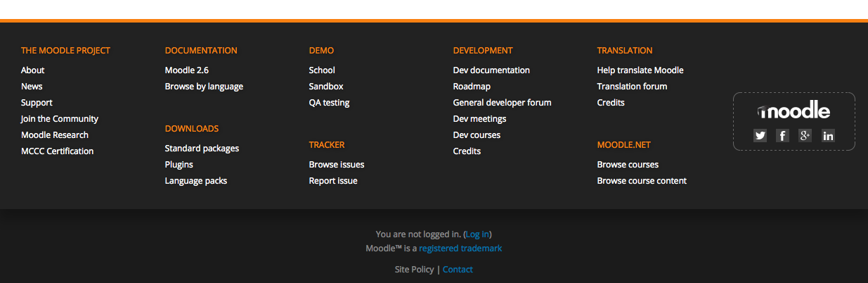This screenshot has width=868, height=283.
Task: Click Join the Community
Action: (x=60, y=119)
